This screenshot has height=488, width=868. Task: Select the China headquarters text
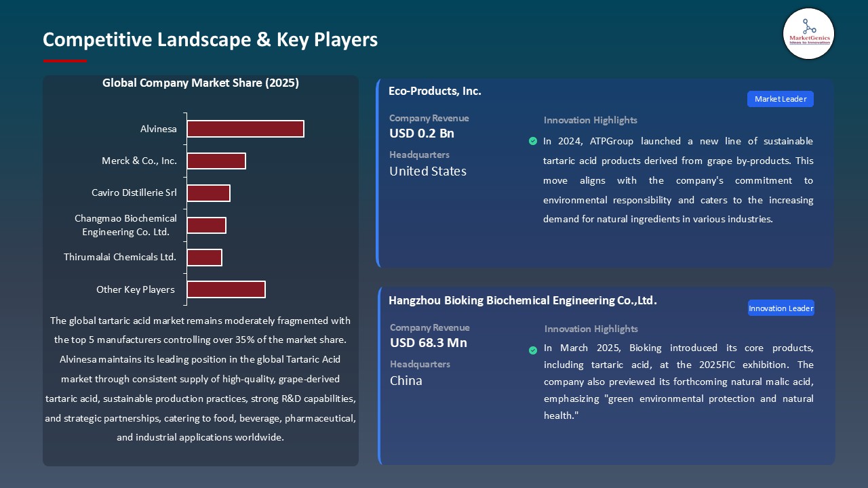406,381
